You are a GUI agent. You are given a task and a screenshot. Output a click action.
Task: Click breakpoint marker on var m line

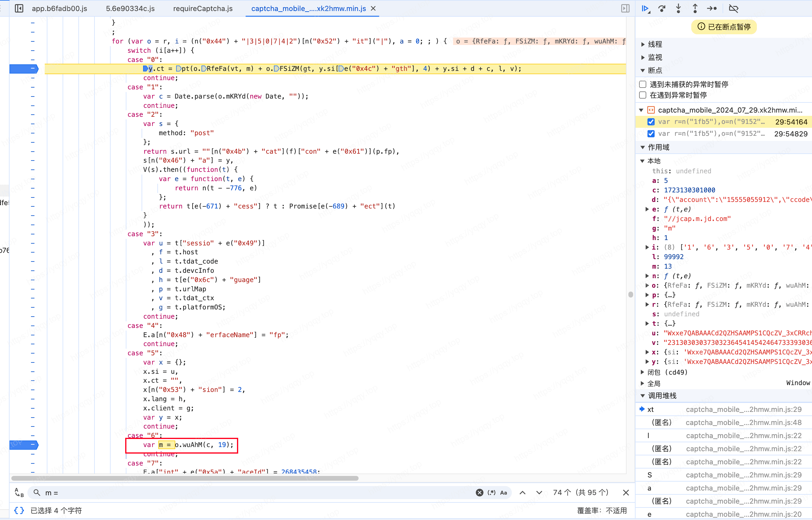24,445
